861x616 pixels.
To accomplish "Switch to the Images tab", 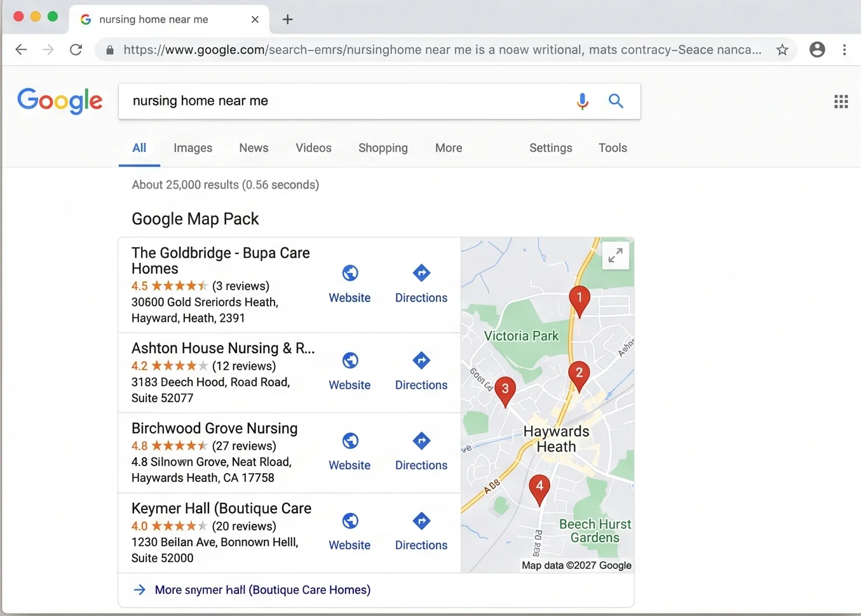I will [193, 148].
